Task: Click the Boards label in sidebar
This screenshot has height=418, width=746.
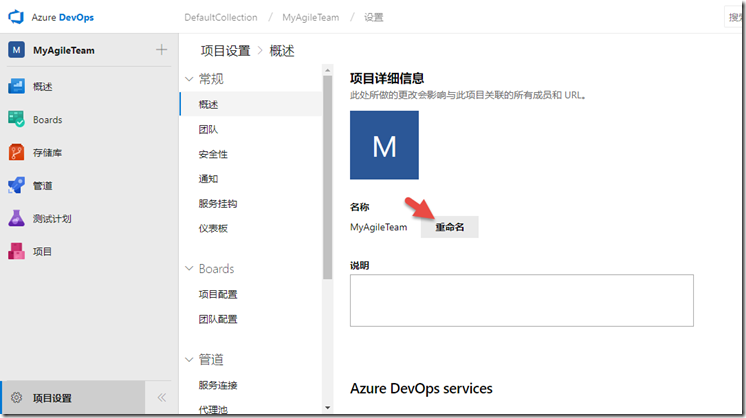Action: click(48, 120)
